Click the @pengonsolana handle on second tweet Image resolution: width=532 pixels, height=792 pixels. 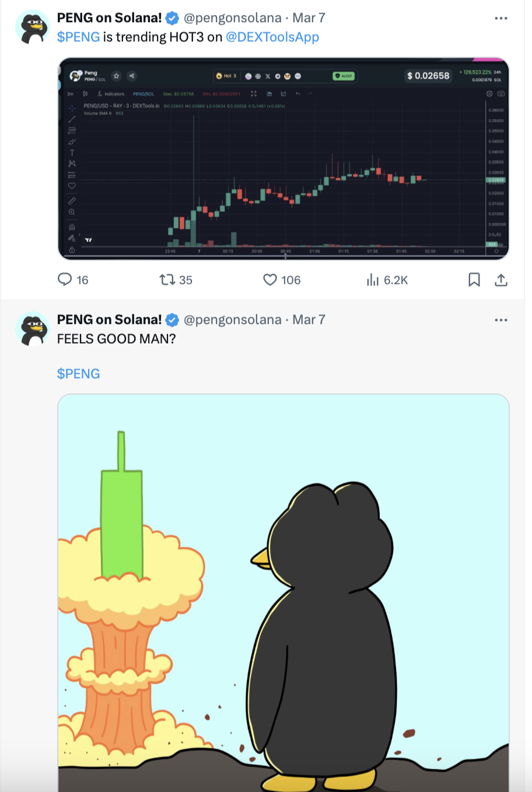(233, 320)
